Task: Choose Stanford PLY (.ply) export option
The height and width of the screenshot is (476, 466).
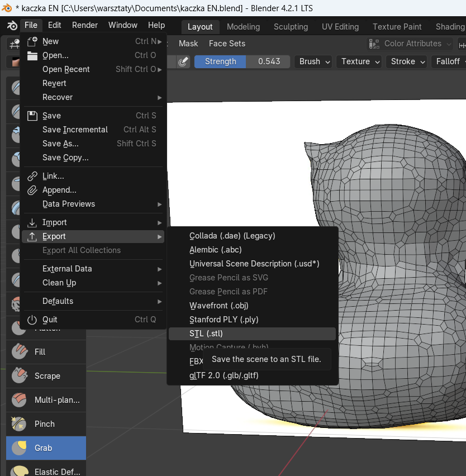Action: click(253, 320)
